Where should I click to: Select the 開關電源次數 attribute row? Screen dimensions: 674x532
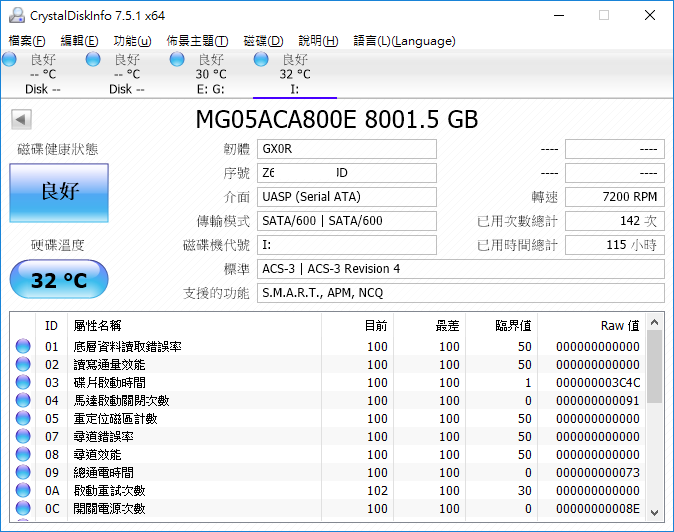click(328, 509)
